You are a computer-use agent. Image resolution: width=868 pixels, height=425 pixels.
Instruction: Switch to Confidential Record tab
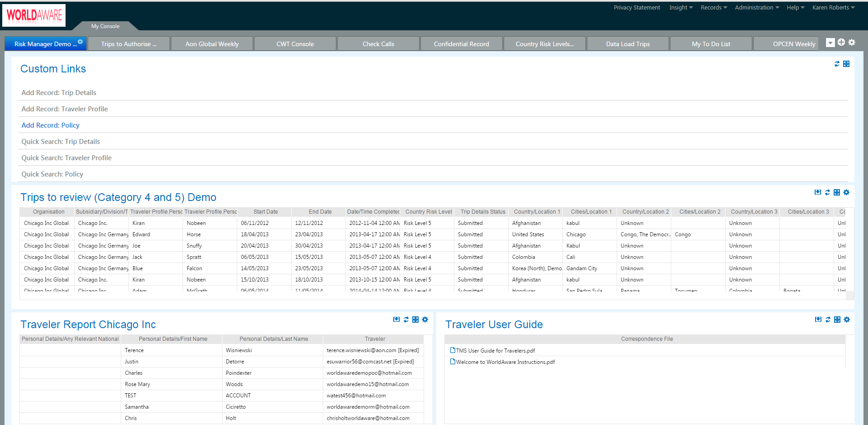(462, 44)
